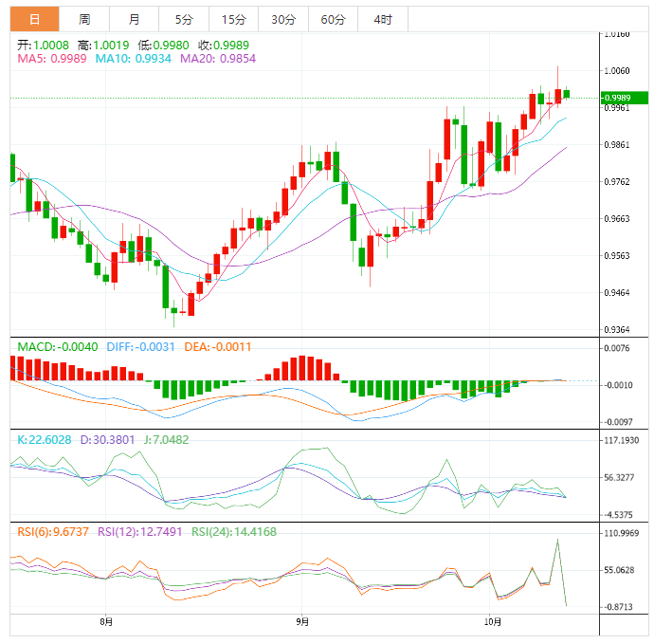Select the 30分 timeframe tab

282,19
